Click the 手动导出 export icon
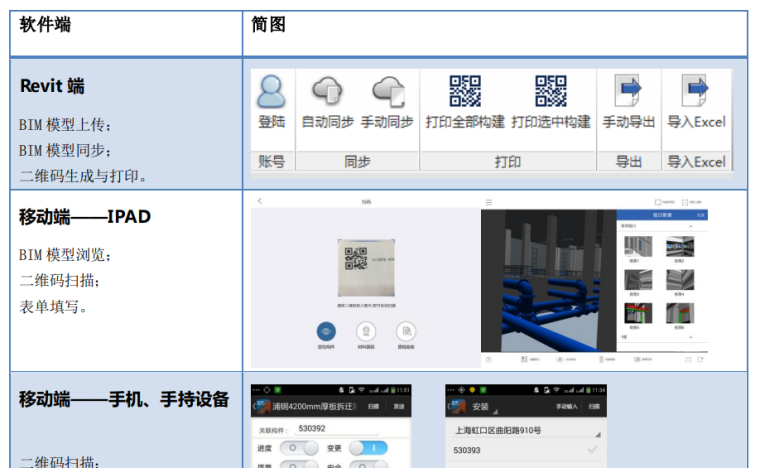760x468 pixels. coord(629,91)
